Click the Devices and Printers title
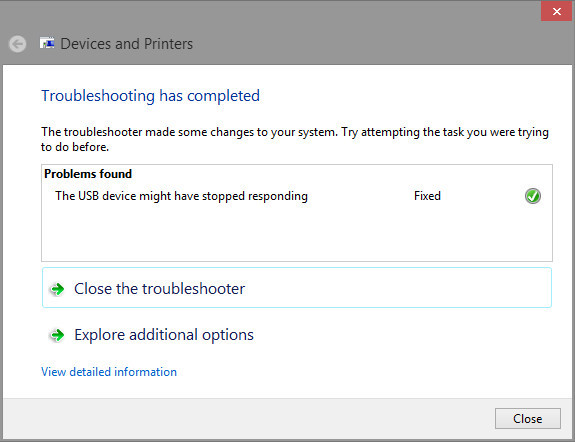The width and height of the screenshot is (575, 442). point(127,44)
